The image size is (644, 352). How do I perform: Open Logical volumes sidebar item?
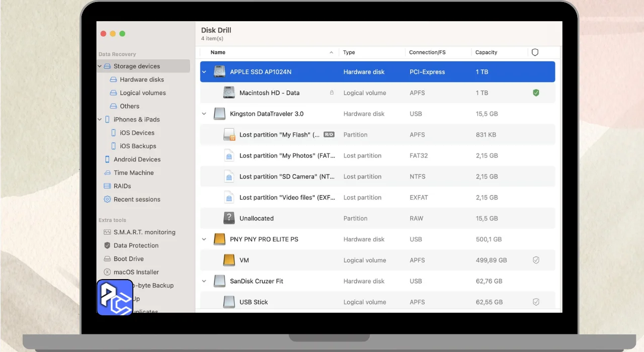tap(142, 93)
